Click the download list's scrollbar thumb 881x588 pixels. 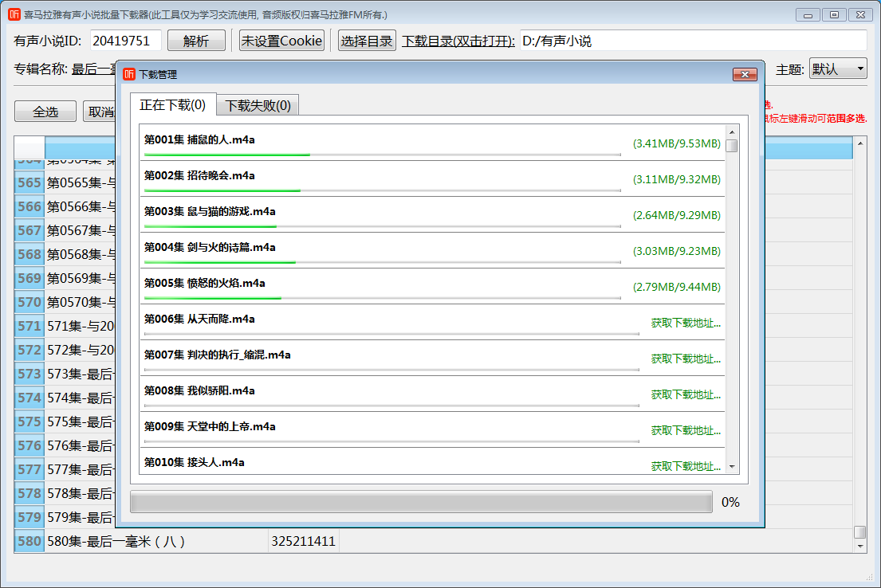(x=732, y=146)
